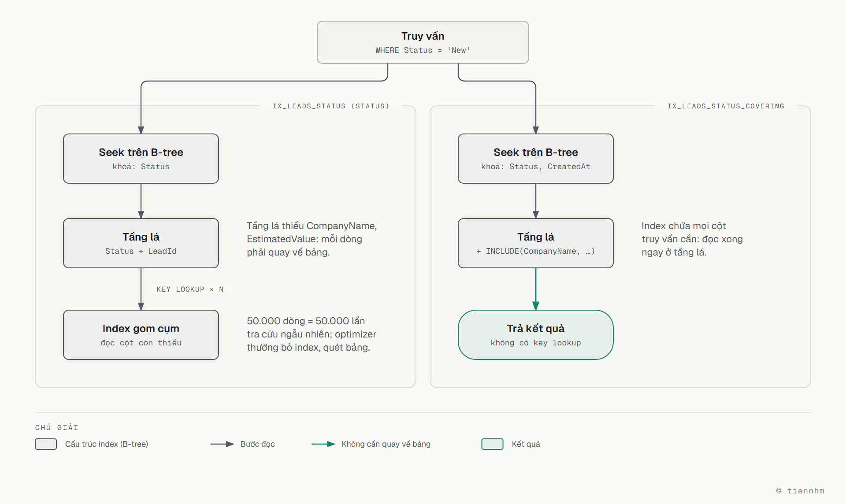The width and height of the screenshot is (846, 504).
Task: Click the green legend swatch for 'Kết quả'
Action: pos(493,444)
